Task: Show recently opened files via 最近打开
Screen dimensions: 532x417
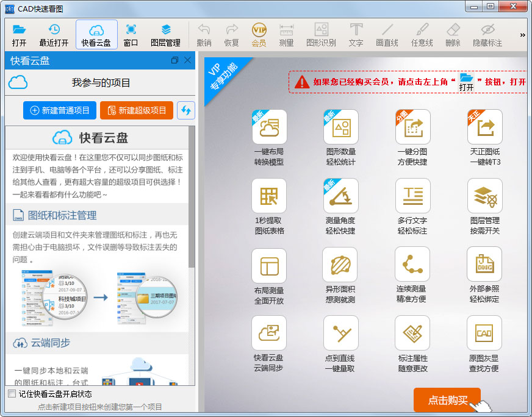Action: click(x=54, y=35)
